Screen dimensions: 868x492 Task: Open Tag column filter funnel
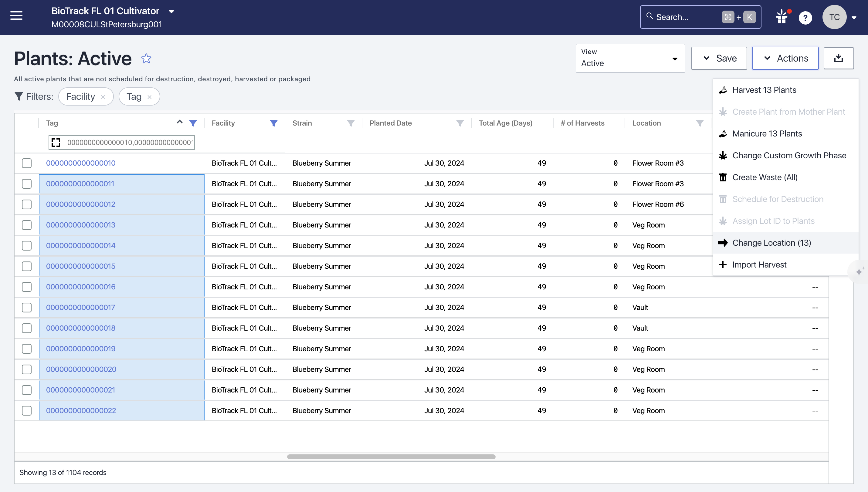[193, 123]
